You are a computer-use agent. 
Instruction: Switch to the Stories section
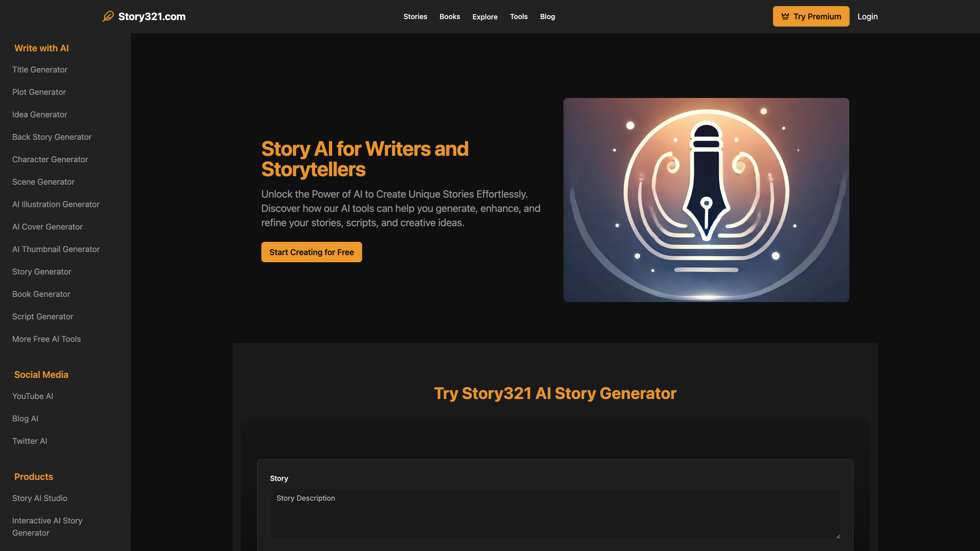[x=415, y=16]
